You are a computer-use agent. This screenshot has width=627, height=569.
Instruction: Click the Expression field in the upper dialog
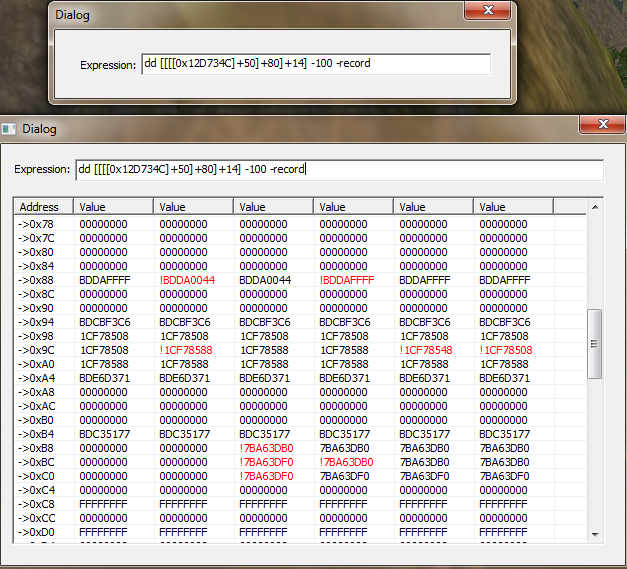[x=315, y=64]
